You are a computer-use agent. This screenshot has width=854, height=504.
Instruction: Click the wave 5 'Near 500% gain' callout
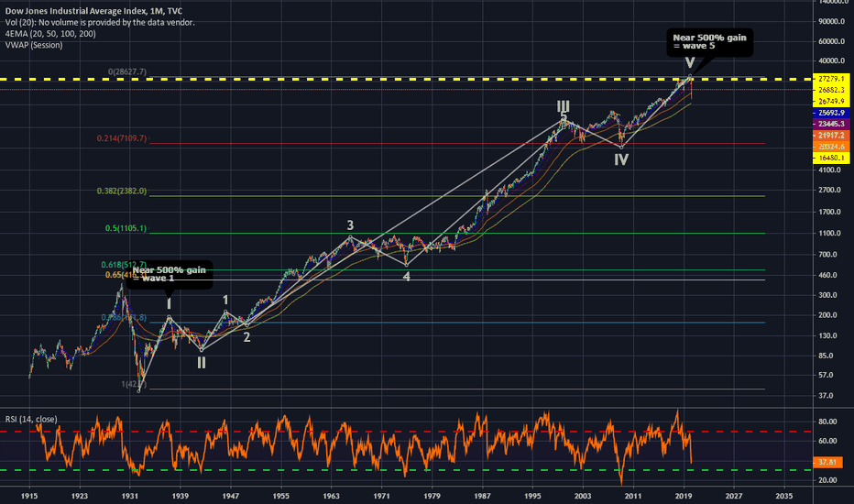[709, 42]
